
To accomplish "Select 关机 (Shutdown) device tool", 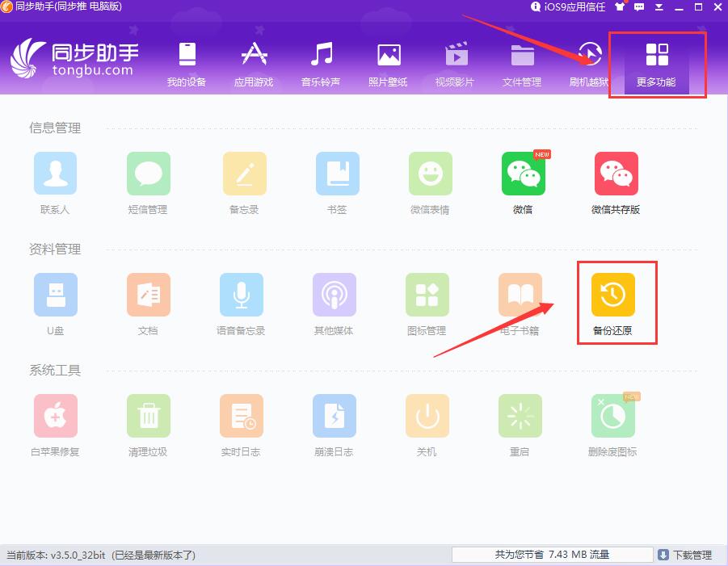I will [x=427, y=415].
